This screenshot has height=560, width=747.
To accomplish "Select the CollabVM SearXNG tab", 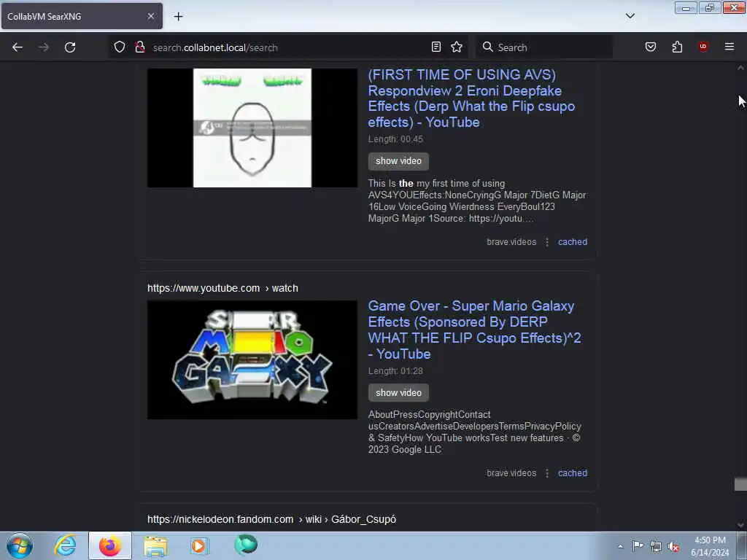I will pos(82,16).
